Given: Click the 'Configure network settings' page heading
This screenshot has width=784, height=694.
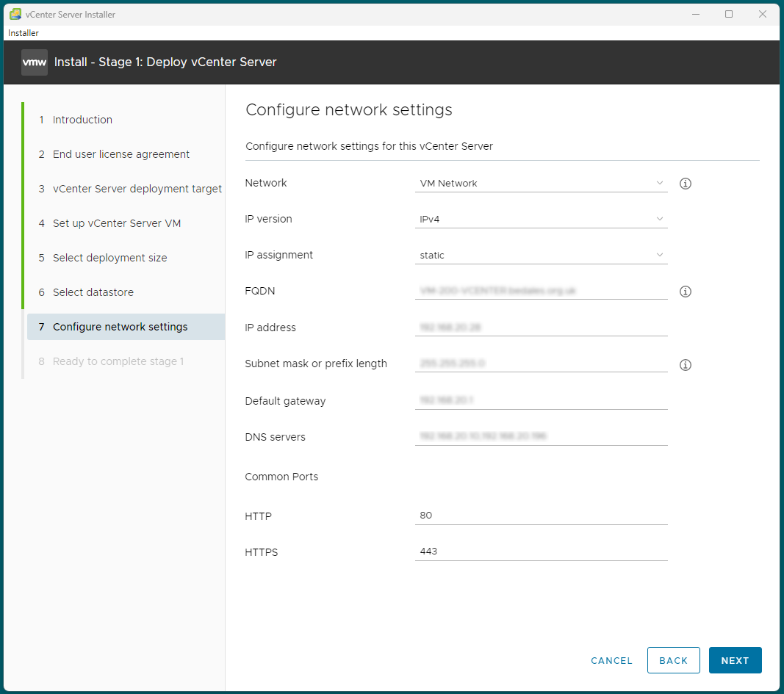Looking at the screenshot, I should pos(348,110).
